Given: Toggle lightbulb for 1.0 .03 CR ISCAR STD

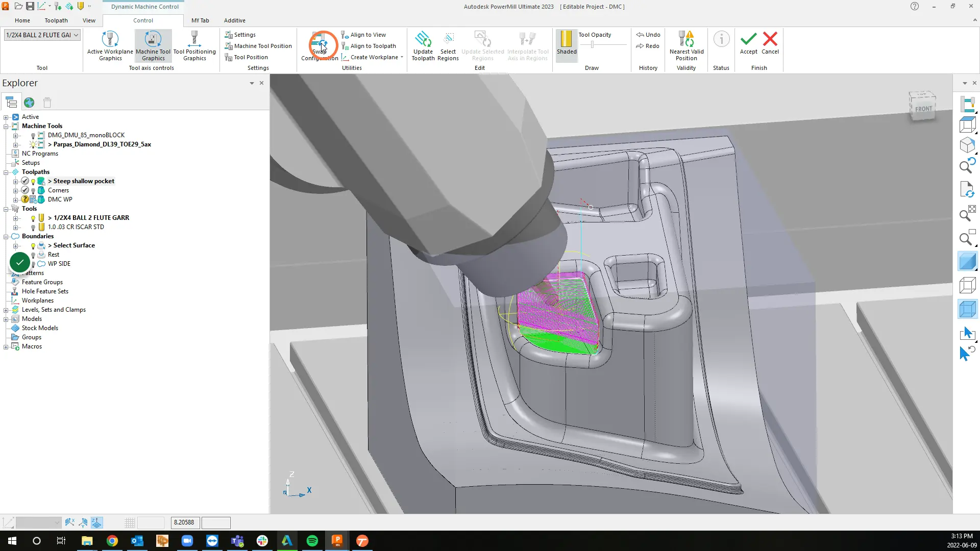Looking at the screenshot, I should click(x=33, y=228).
